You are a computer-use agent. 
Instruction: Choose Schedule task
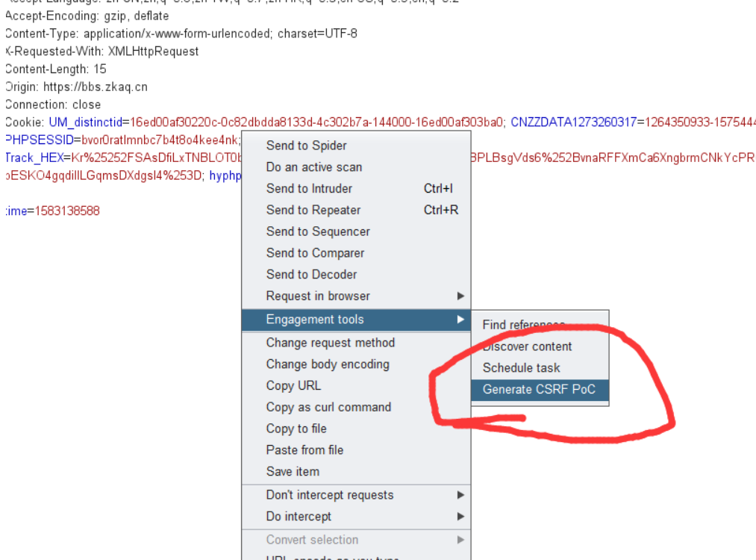click(x=540, y=367)
